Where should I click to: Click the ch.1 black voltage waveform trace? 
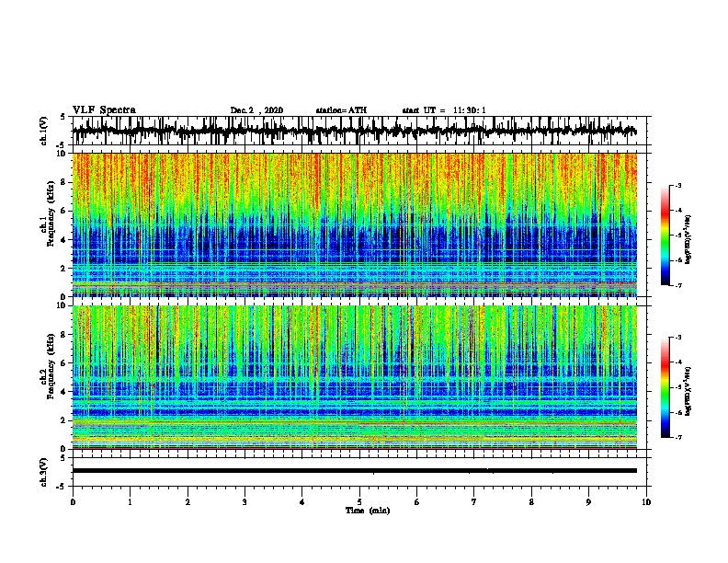[x=354, y=131]
